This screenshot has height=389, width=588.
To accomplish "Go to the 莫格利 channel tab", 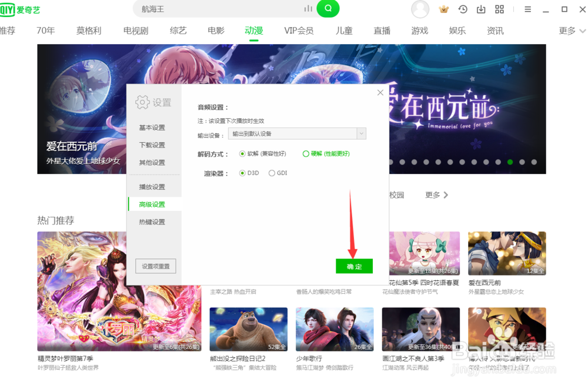I will click(x=89, y=31).
